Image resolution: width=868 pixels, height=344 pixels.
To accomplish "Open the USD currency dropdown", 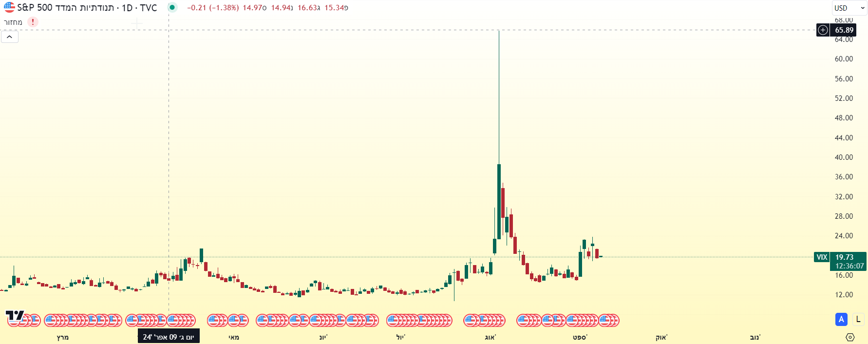I will pyautogui.click(x=849, y=8).
